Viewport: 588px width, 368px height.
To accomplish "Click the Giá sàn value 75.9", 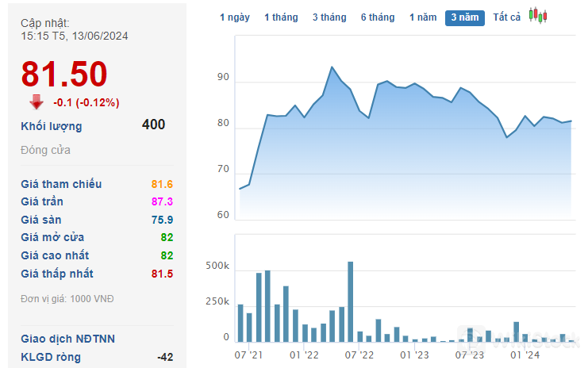I will pyautogui.click(x=162, y=220).
